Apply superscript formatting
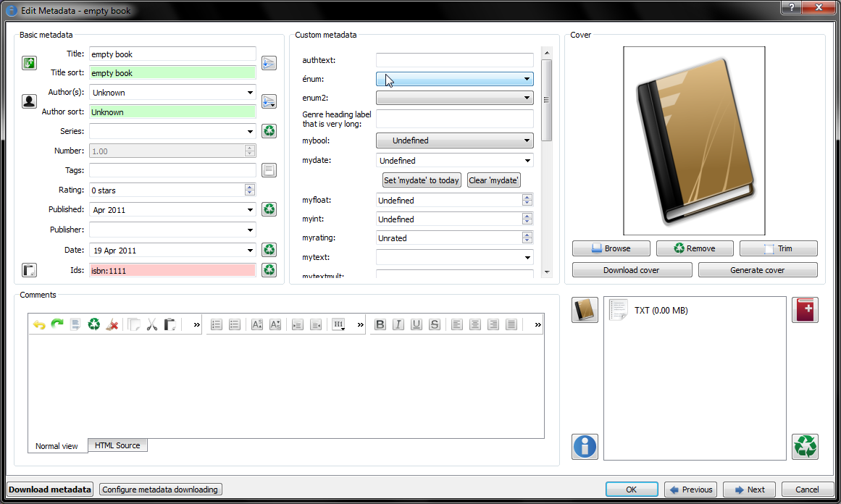Viewport: 841px width, 504px height. (257, 324)
